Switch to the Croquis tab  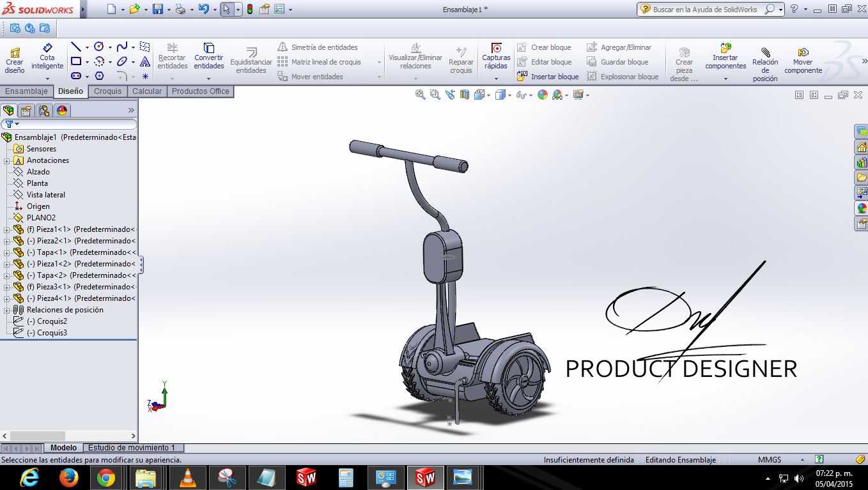[x=107, y=91]
